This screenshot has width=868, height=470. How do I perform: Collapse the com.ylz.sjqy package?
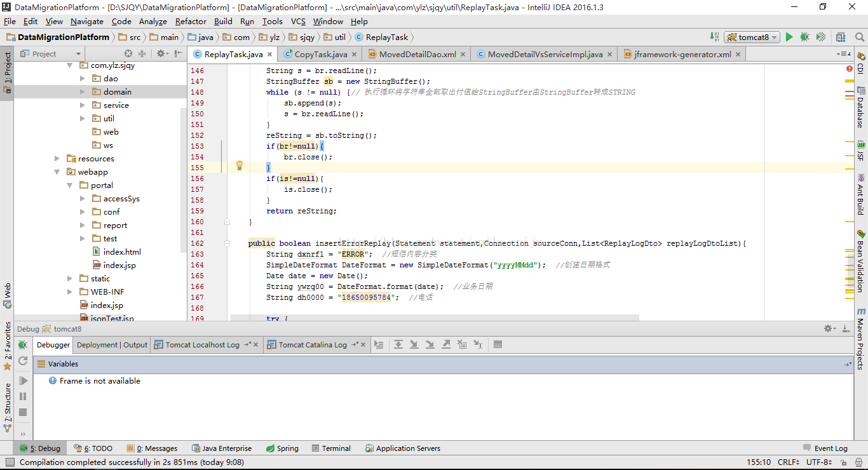point(70,65)
